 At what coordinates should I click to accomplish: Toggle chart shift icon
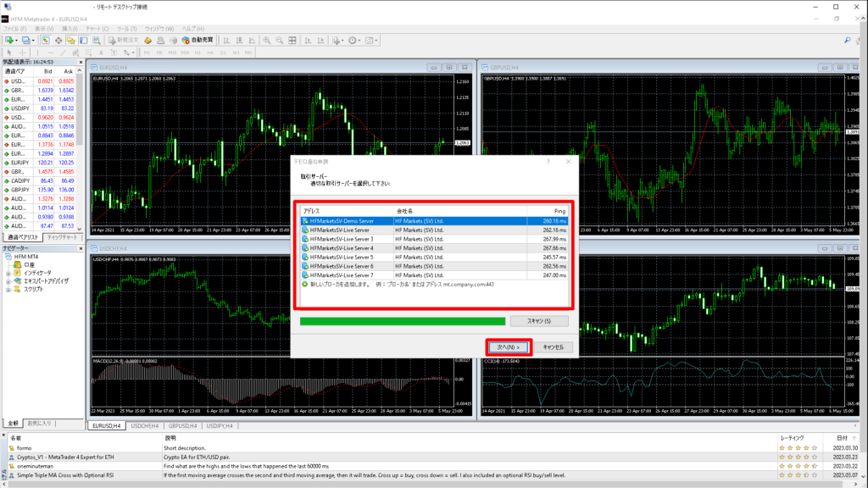pos(320,41)
